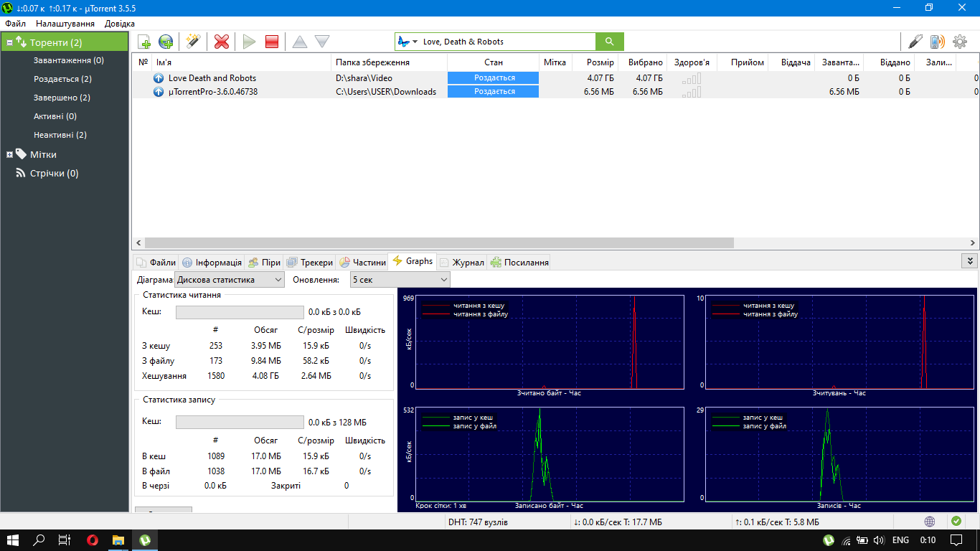Image resolution: width=980 pixels, height=551 pixels.
Task: Click the ENG language indicator
Action: pyautogui.click(x=901, y=540)
